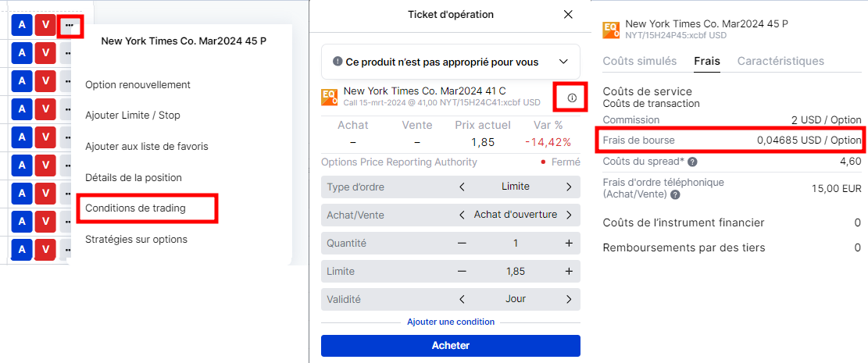The image size is (868, 363).
Task: Click the Jour validity value
Action: pos(516,299)
